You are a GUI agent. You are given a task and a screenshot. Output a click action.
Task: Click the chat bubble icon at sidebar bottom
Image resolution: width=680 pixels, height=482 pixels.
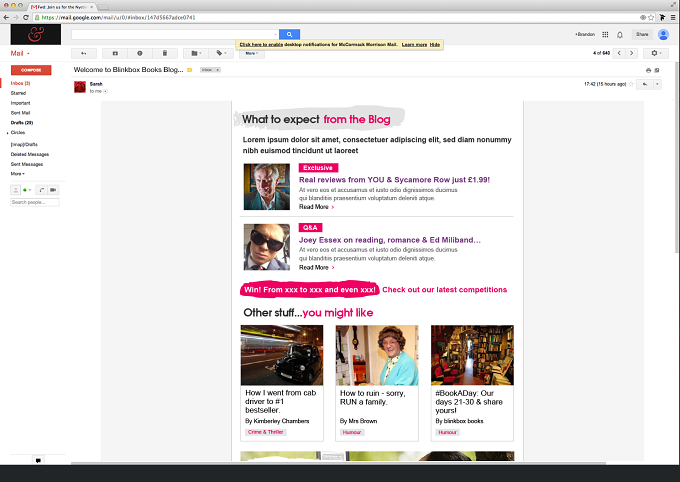(38, 460)
